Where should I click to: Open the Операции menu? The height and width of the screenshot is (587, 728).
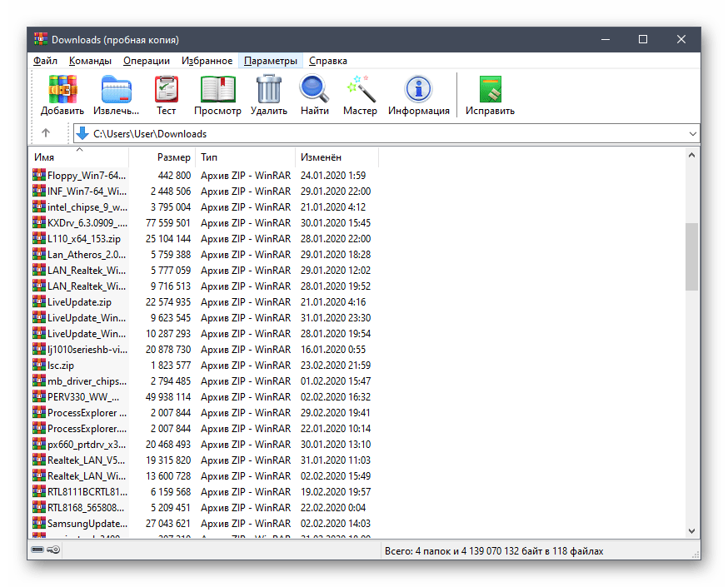[147, 61]
